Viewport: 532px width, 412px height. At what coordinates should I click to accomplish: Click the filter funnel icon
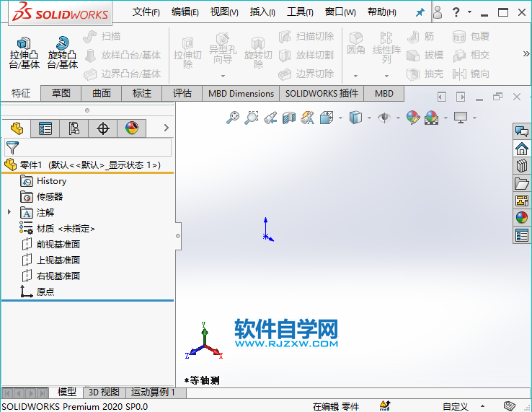coord(12,148)
